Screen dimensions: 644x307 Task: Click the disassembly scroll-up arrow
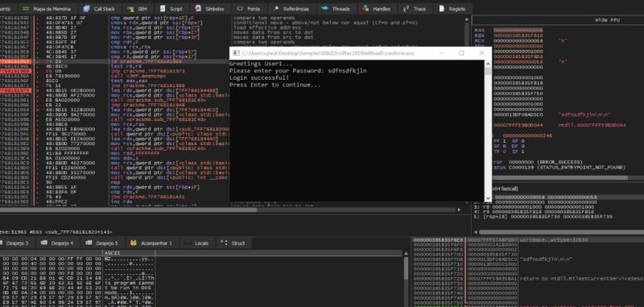466,19
